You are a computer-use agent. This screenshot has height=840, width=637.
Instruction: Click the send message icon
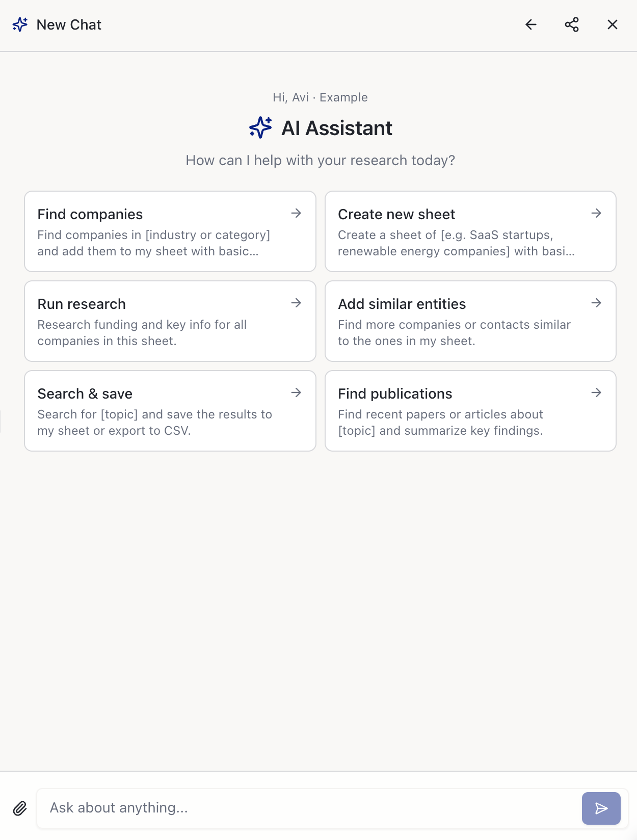(601, 808)
